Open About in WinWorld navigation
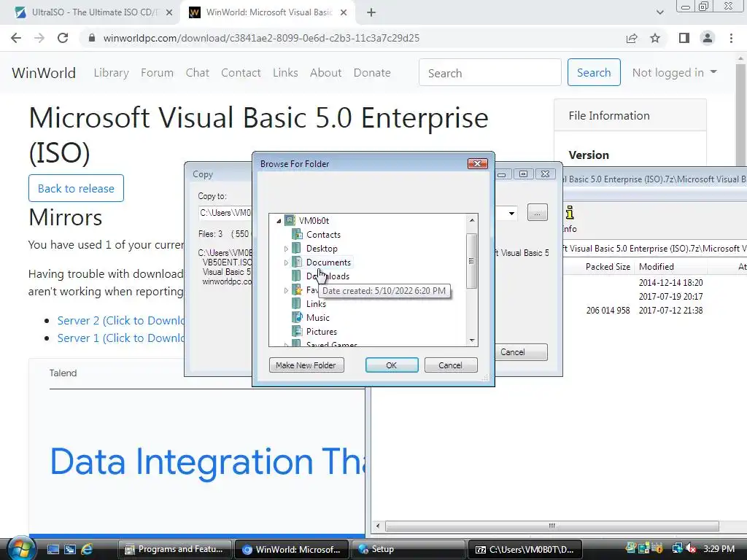The height and width of the screenshot is (560, 747). tap(326, 73)
